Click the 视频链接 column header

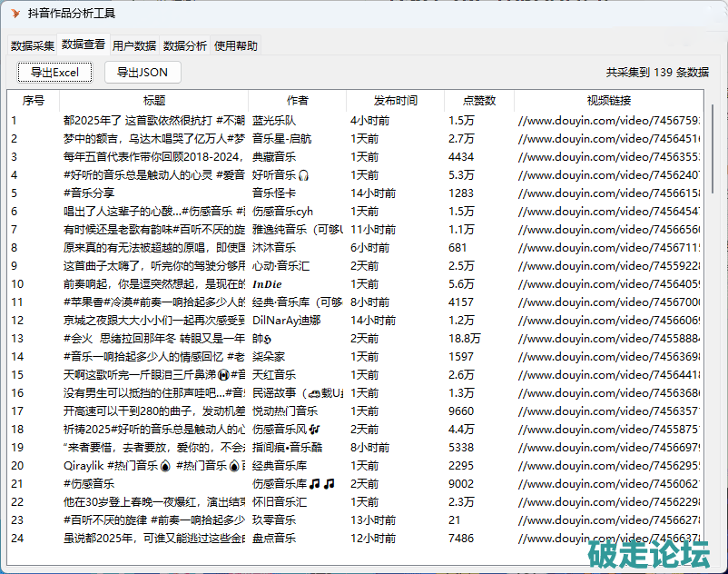[x=608, y=101]
